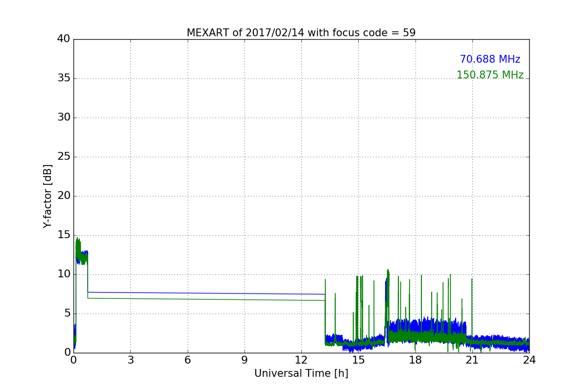
Task: Select the 150.875 MHz legend label
Action: (x=490, y=75)
